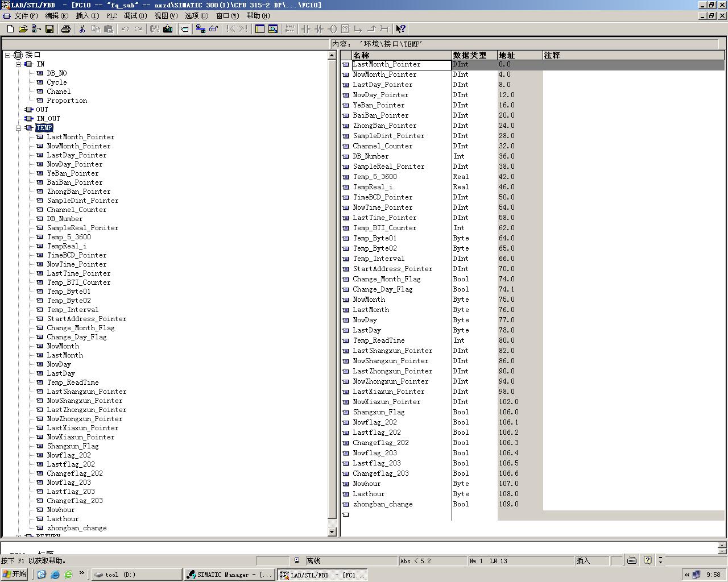This screenshot has height=582, width=728.
Task: Collapse the TEMP tree node
Action: tap(19, 128)
